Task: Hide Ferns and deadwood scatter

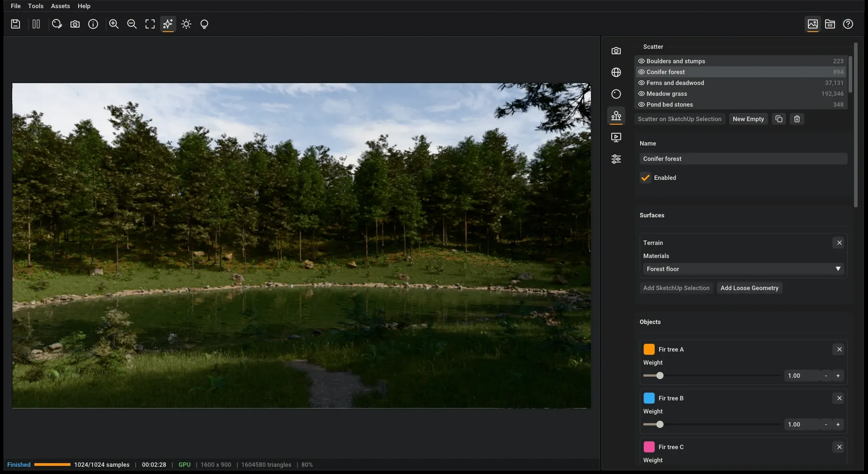Action: [641, 83]
